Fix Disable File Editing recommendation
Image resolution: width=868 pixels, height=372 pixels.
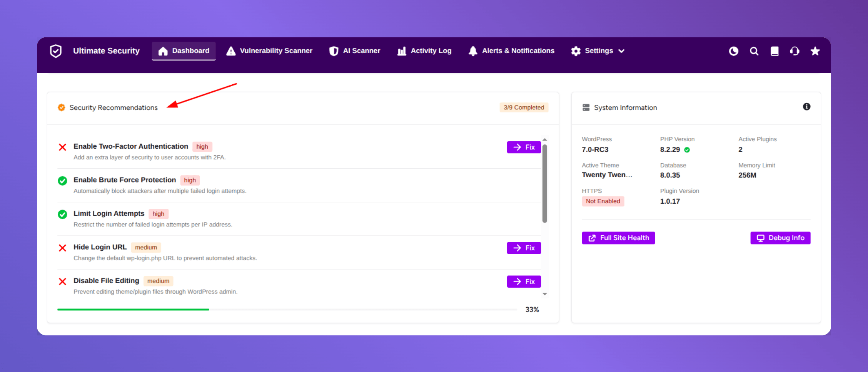pos(524,282)
